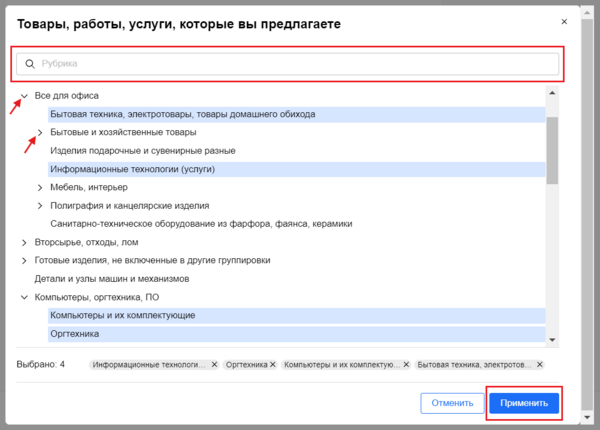Click the Бытовые и хозяйственные товары label
600x430 pixels.
click(123, 132)
